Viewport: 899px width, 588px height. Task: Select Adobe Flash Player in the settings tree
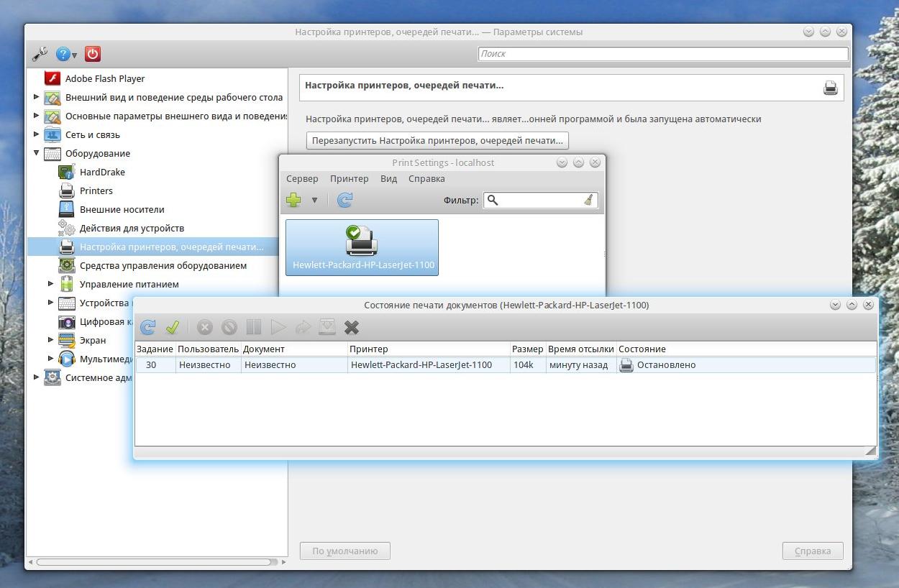point(105,78)
